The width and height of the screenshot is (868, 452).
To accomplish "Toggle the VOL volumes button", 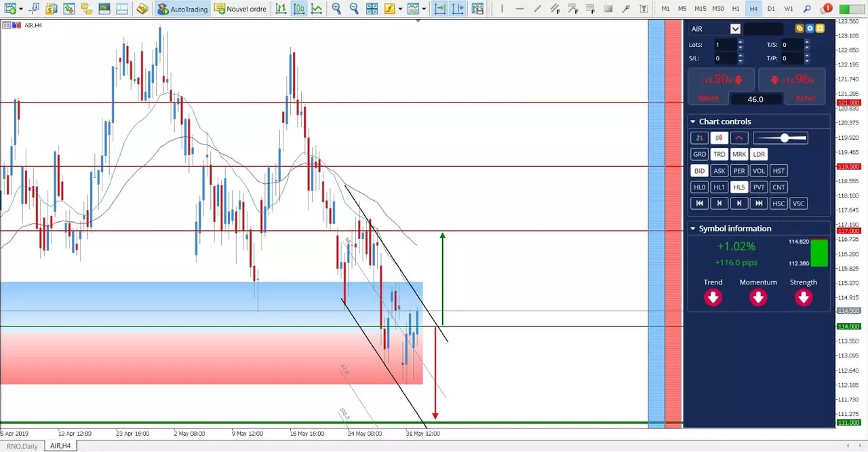I will 759,170.
